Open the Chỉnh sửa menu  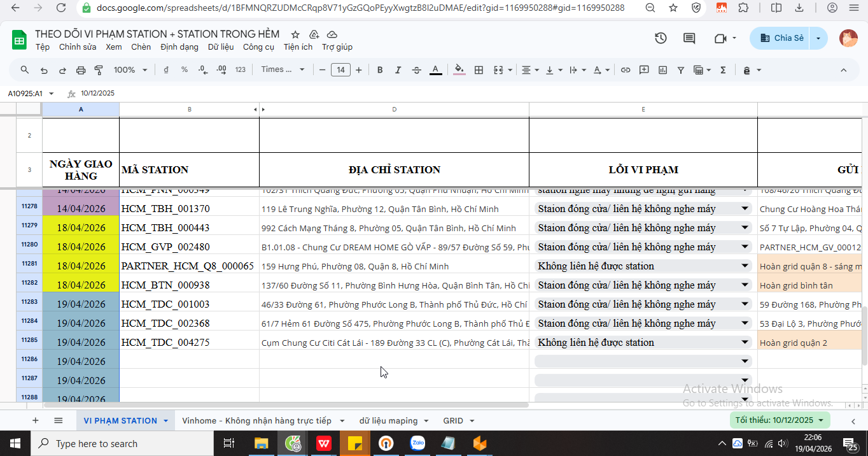tap(78, 47)
